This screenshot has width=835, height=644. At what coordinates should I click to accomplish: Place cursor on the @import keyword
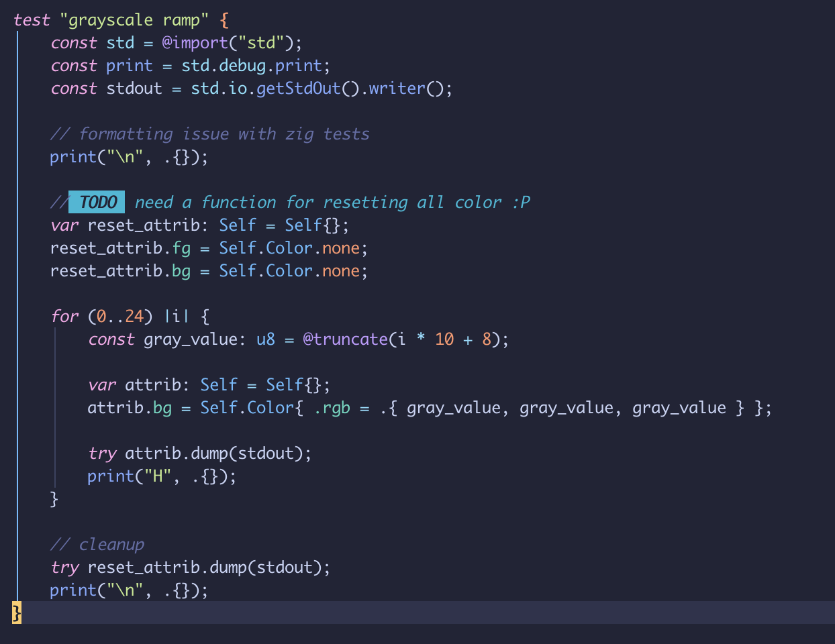(195, 43)
